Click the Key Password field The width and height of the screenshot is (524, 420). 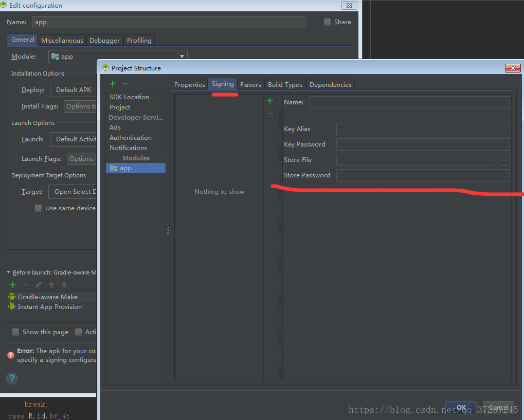coord(423,144)
